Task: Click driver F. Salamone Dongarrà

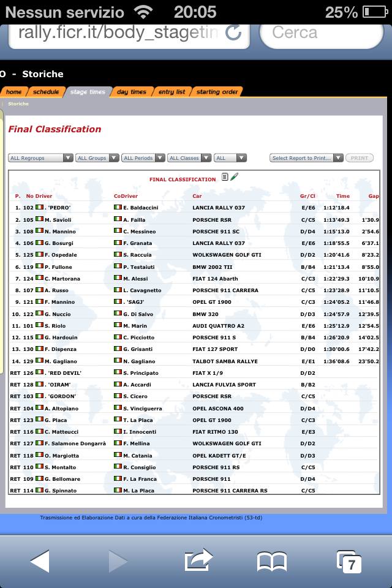Action: tap(75, 443)
